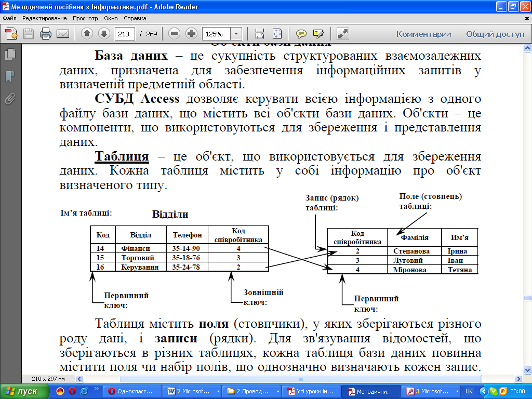Click the horizontal scrollbar thumb

pos(301,379)
